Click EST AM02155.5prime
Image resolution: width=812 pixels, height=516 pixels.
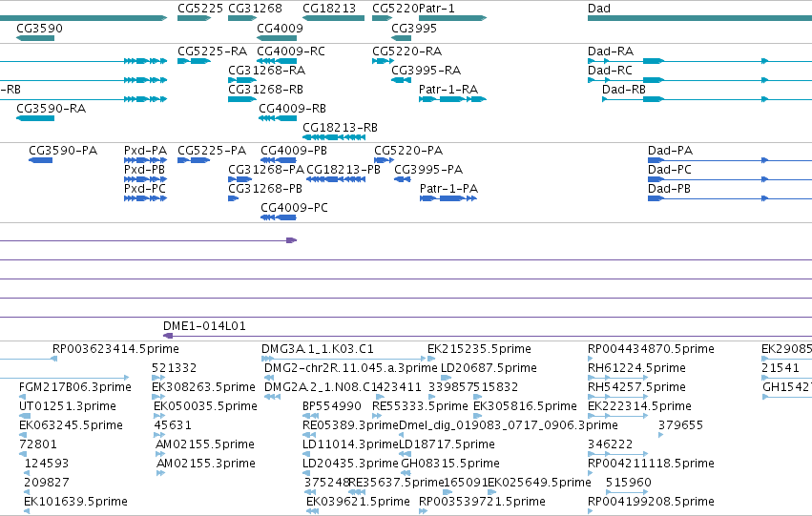(160, 454)
